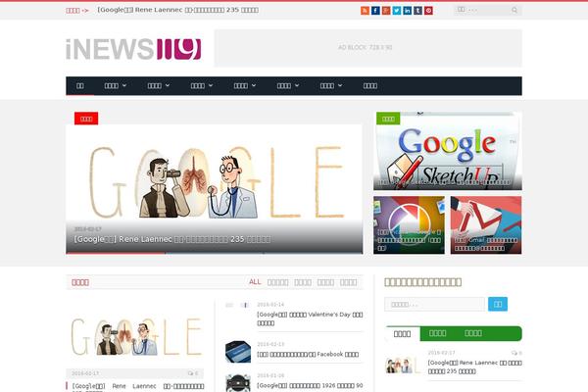The width and height of the screenshot is (588, 392).
Task: Expand the second chevron dropdown in navigation bar
Action: tap(158, 86)
